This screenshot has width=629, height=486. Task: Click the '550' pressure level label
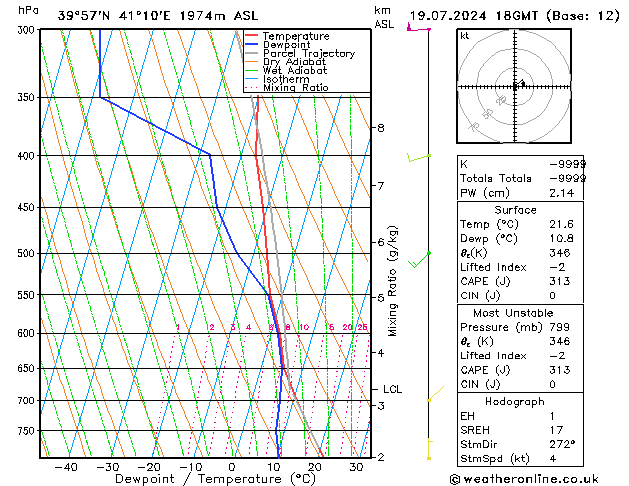28,295
